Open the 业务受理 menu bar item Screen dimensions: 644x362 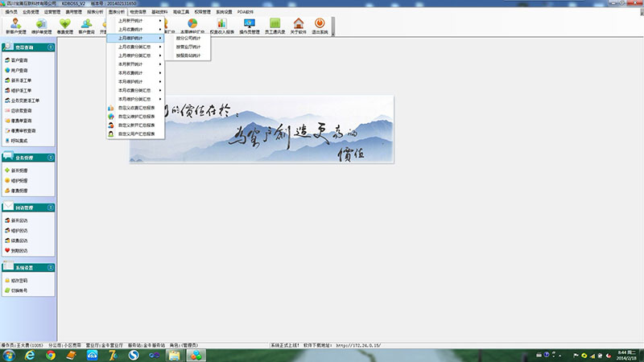click(31, 12)
